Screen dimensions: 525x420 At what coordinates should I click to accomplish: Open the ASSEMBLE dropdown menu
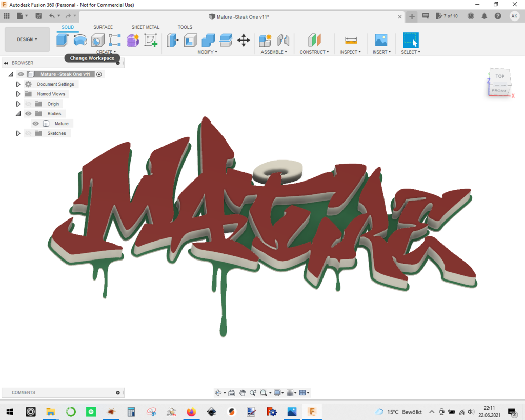(x=274, y=52)
